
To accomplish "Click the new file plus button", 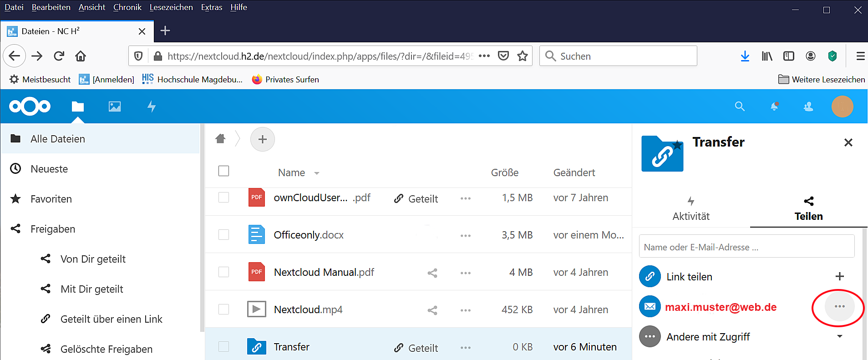I will pyautogui.click(x=263, y=139).
